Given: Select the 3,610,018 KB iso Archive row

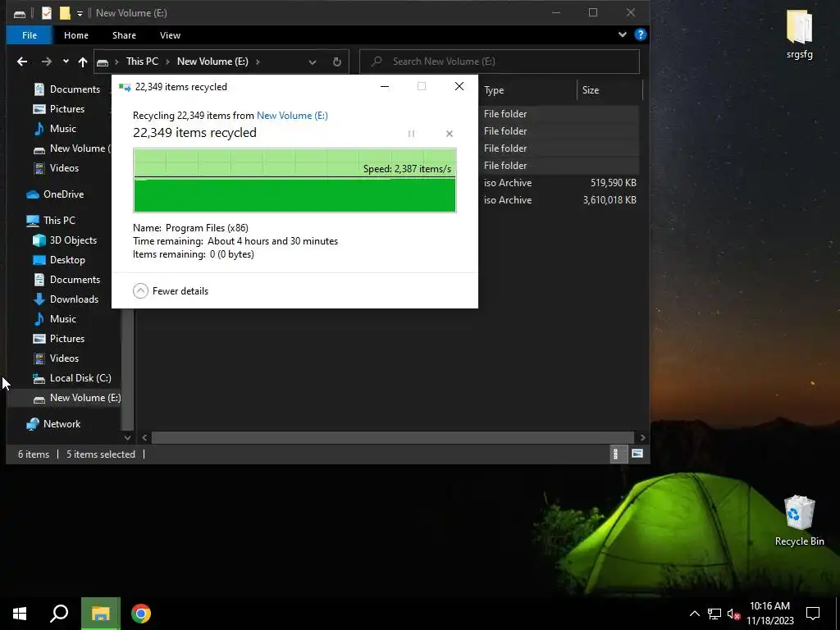Looking at the screenshot, I should click(559, 200).
